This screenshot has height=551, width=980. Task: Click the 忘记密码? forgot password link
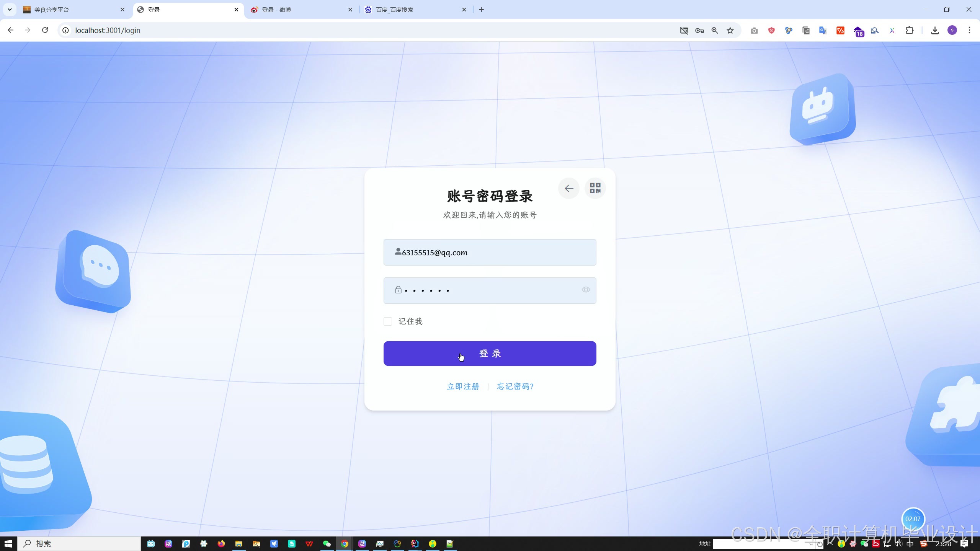click(x=515, y=386)
